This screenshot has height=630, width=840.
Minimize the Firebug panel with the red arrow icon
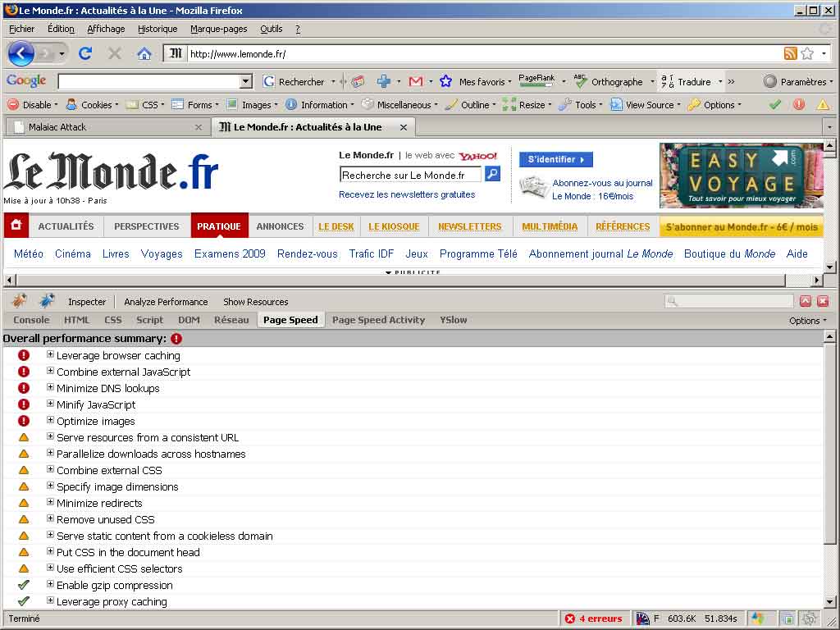[x=806, y=301]
